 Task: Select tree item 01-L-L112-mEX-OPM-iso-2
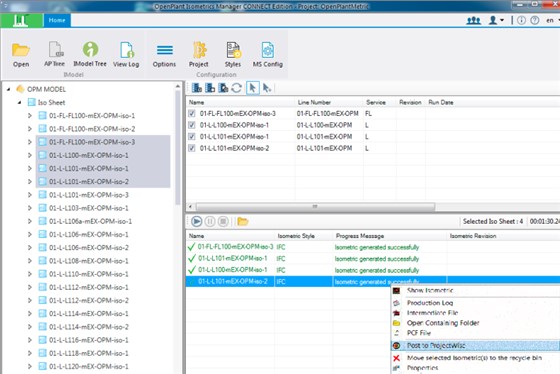[89, 301]
